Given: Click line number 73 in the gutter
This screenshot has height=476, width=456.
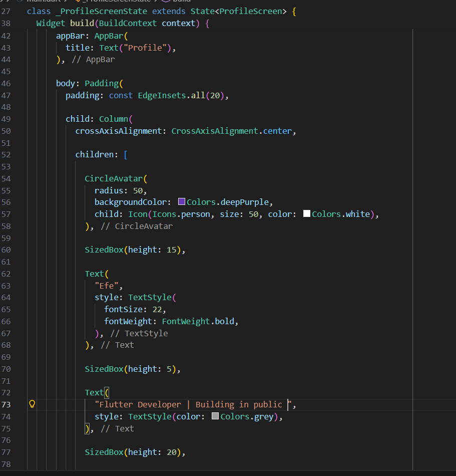Looking at the screenshot, I should point(6,405).
